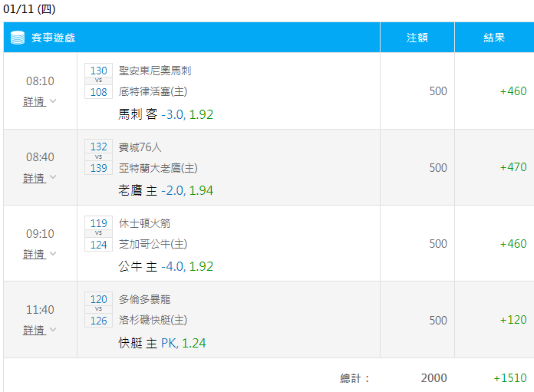
Task: Click the chevron next to the 08:10 詳情
Action: coord(53,101)
